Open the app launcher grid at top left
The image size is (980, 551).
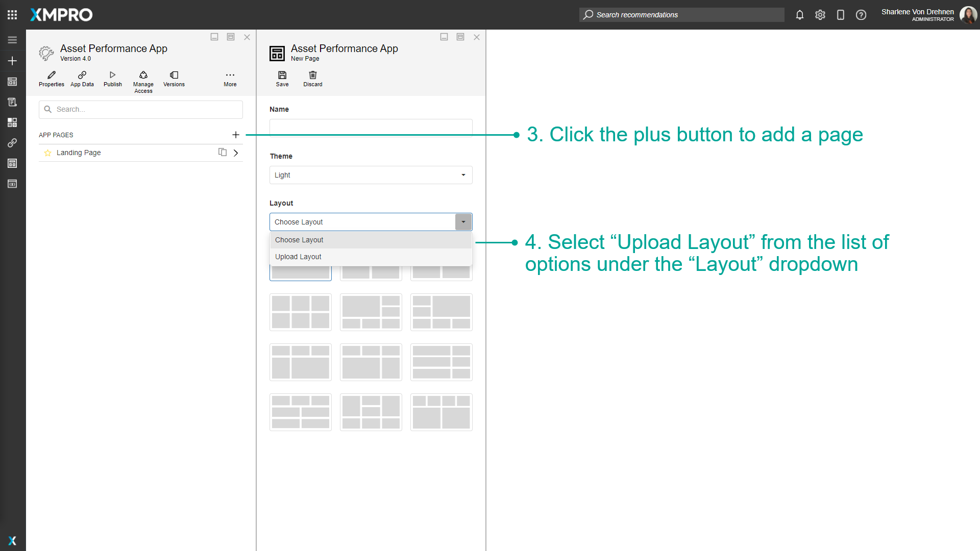12,15
